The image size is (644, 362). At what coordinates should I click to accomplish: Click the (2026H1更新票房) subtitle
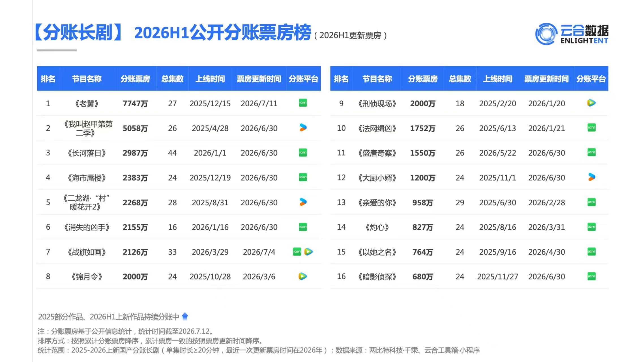350,35
